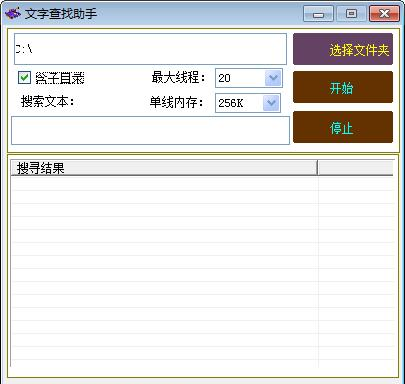The image size is (405, 384).
Task: Click the empty second column header
Action: pyautogui.click(x=356, y=168)
